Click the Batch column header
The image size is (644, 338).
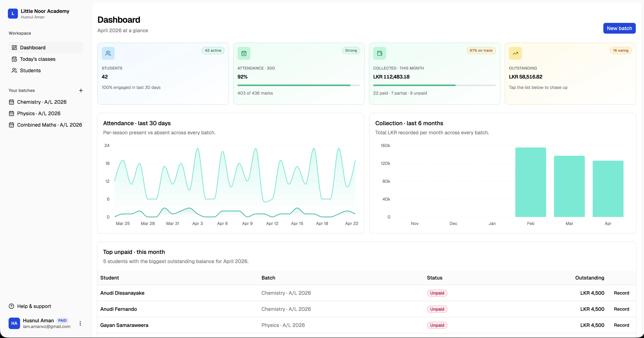[x=268, y=278]
